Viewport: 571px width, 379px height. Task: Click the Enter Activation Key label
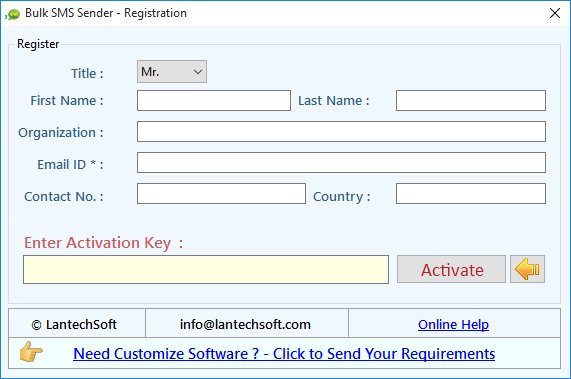(103, 242)
